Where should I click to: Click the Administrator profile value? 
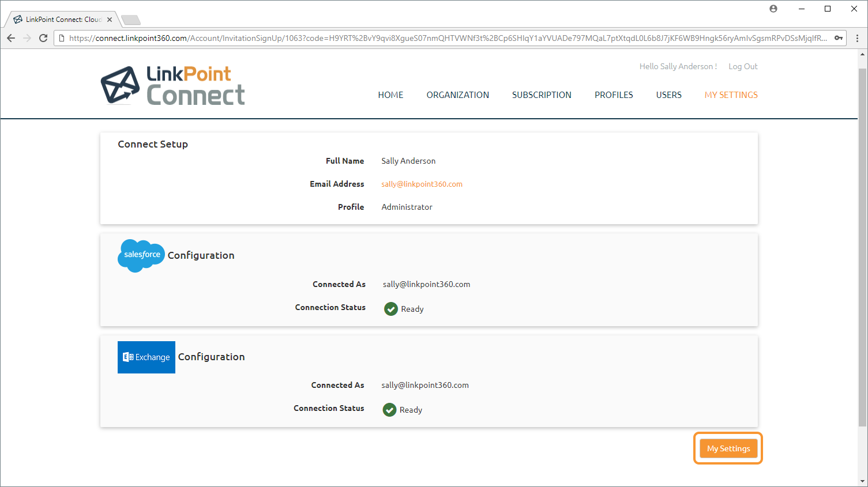tap(407, 207)
